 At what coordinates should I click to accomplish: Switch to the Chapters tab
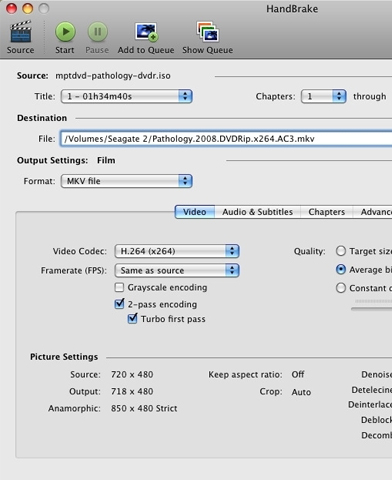327,212
